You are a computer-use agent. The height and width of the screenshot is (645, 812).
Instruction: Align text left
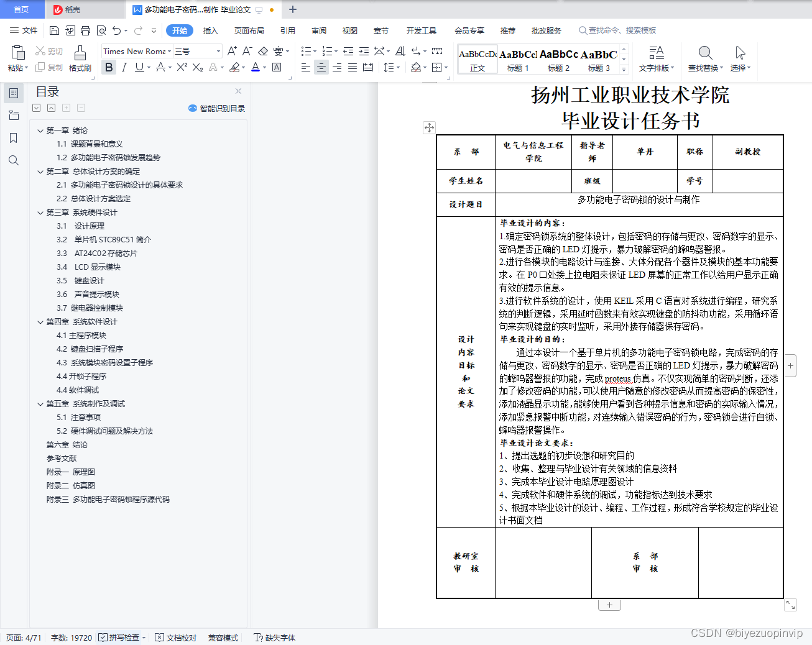pos(306,67)
